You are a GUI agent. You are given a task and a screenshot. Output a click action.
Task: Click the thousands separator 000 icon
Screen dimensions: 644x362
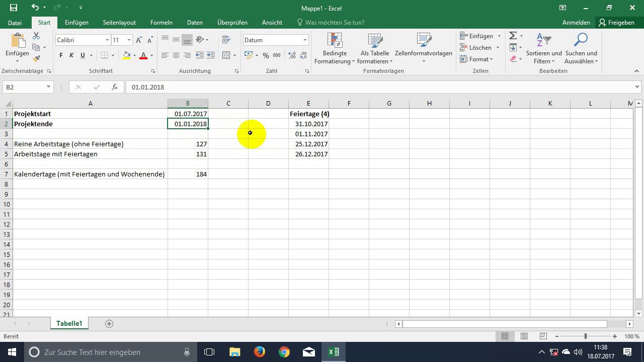277,55
